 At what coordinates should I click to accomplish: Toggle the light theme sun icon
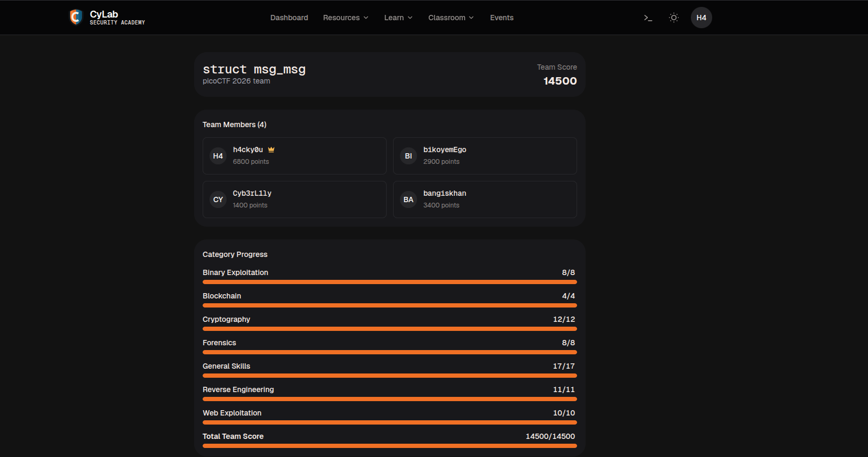(674, 18)
